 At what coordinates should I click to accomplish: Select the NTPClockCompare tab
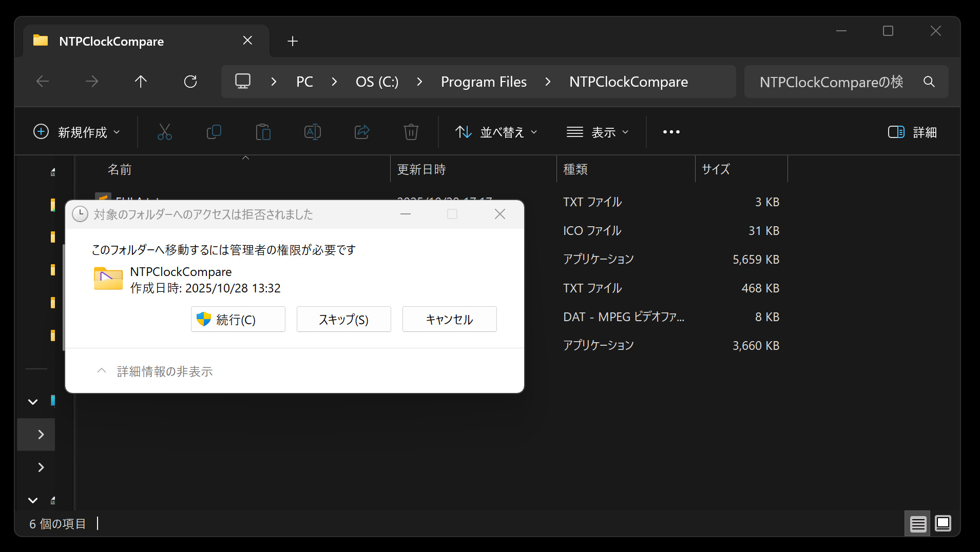(111, 41)
